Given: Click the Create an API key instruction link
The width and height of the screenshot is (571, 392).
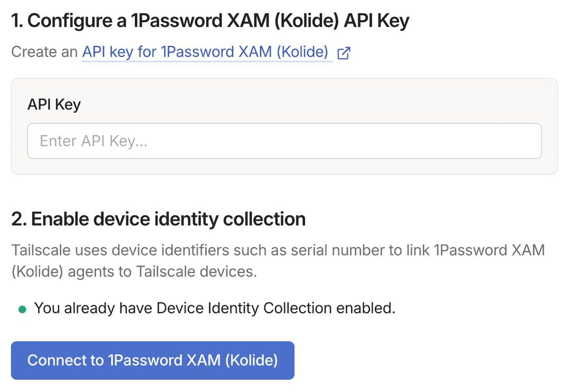Looking at the screenshot, I should click(x=206, y=52).
